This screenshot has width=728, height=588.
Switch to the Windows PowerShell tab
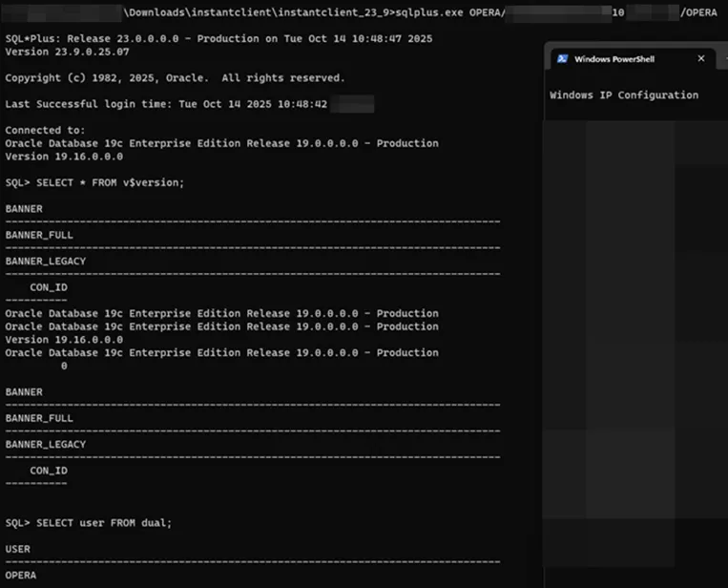tap(614, 59)
